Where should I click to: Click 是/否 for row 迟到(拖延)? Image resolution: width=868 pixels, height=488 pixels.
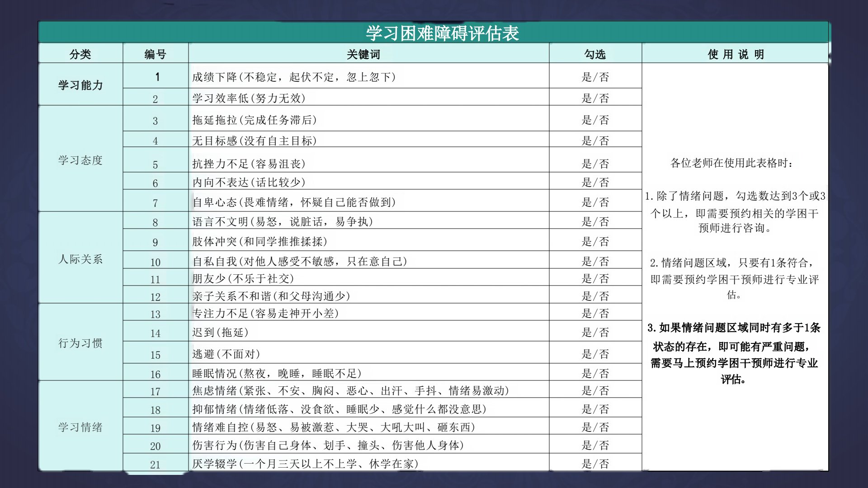(x=595, y=332)
